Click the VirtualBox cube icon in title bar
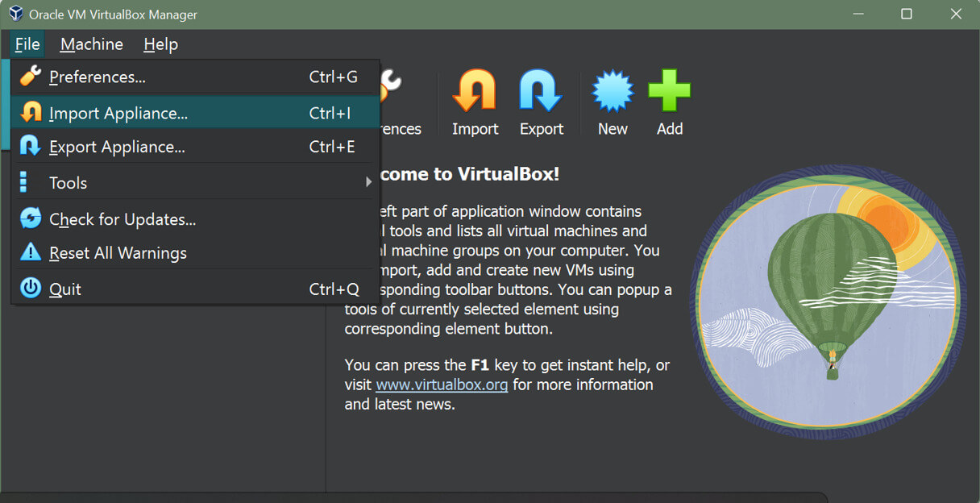 15,14
